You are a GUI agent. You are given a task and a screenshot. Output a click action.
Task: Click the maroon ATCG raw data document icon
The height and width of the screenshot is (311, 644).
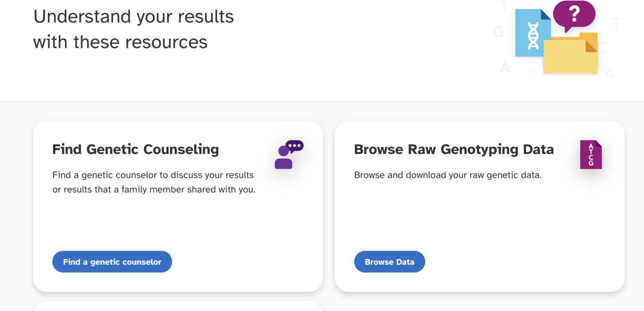[x=591, y=154]
